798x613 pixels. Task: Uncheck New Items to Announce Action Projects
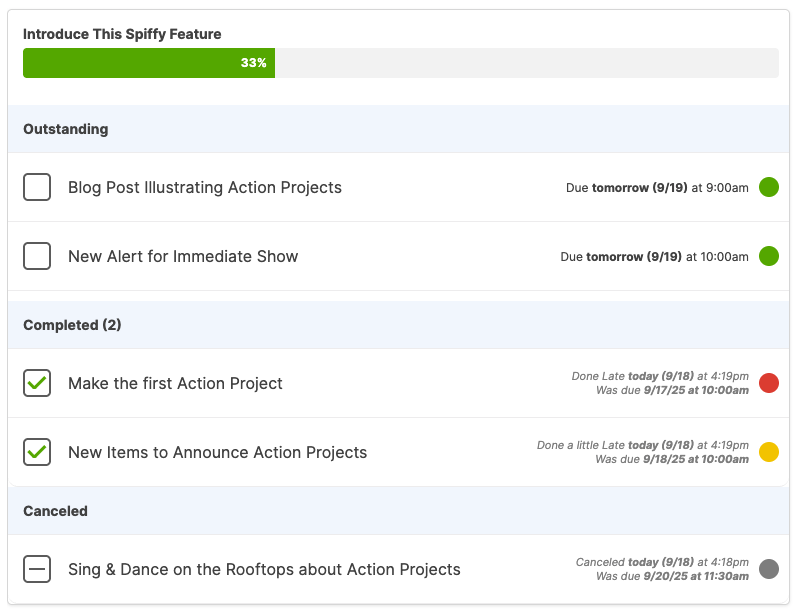[37, 452]
